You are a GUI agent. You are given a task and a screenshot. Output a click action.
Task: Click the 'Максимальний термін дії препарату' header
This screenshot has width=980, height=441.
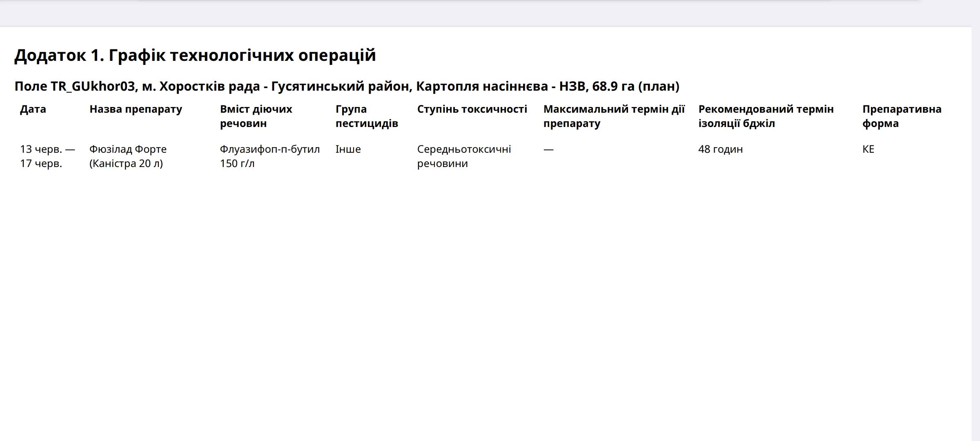[614, 116]
